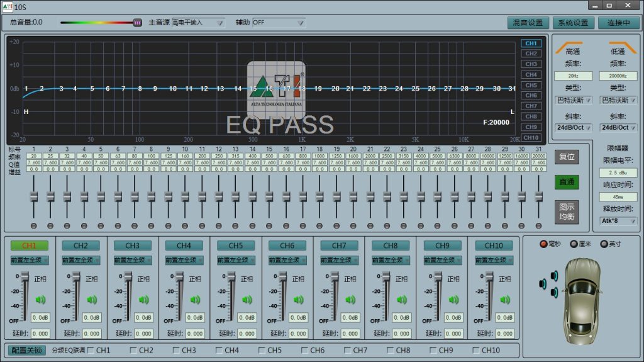Click EQ node 1 on the curve

pyautogui.click(x=26, y=88)
